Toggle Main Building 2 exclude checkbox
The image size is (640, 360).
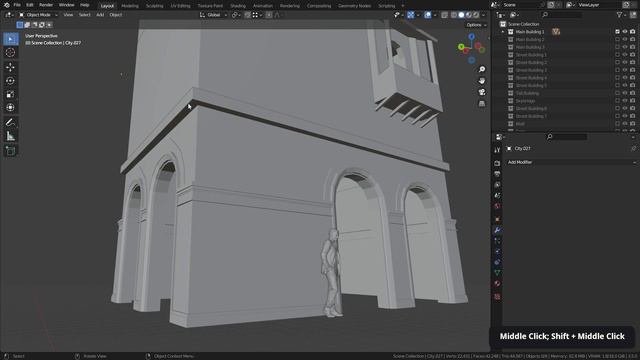pyautogui.click(x=617, y=39)
